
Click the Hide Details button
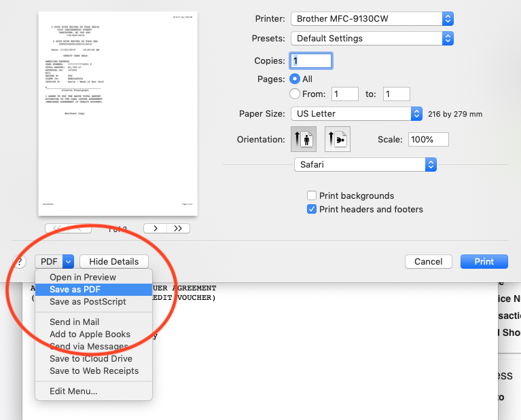(114, 261)
